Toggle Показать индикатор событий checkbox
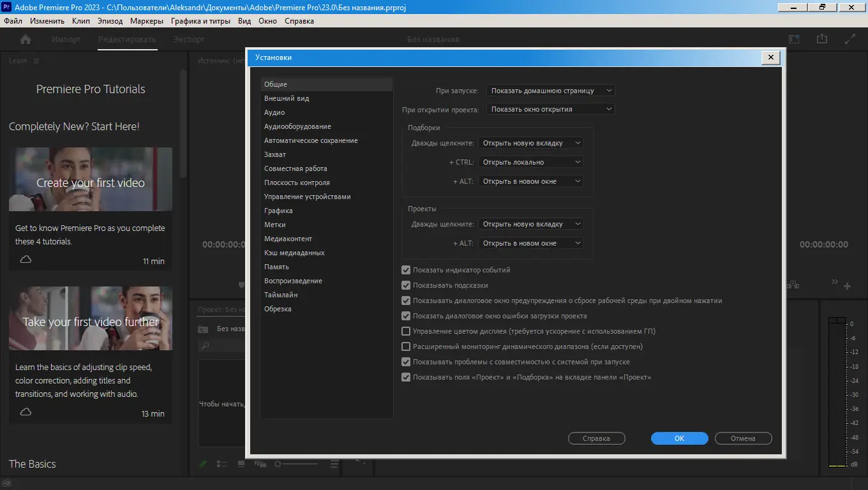 pyautogui.click(x=406, y=270)
